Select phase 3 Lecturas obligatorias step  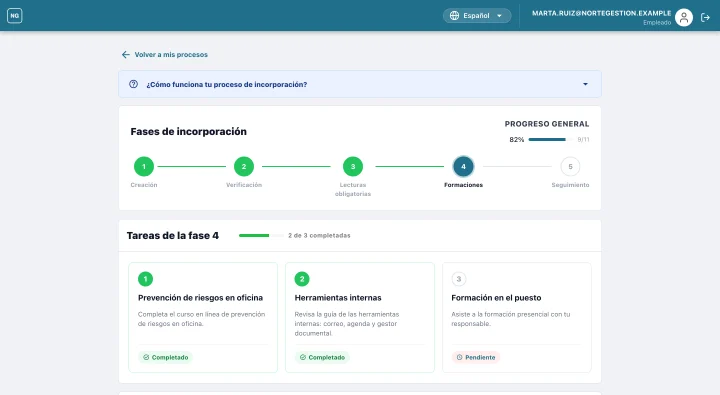(353, 166)
